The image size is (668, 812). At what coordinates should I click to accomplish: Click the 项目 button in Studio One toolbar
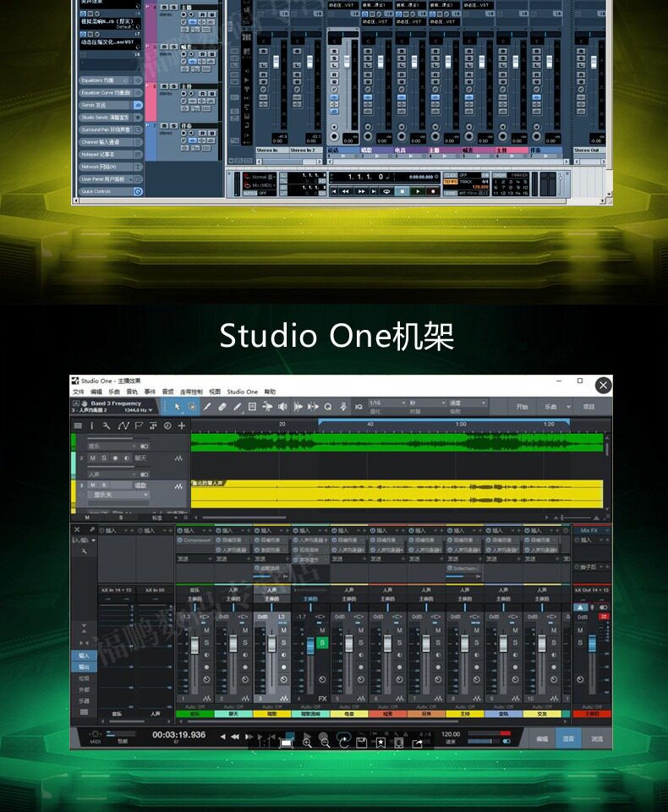point(589,407)
